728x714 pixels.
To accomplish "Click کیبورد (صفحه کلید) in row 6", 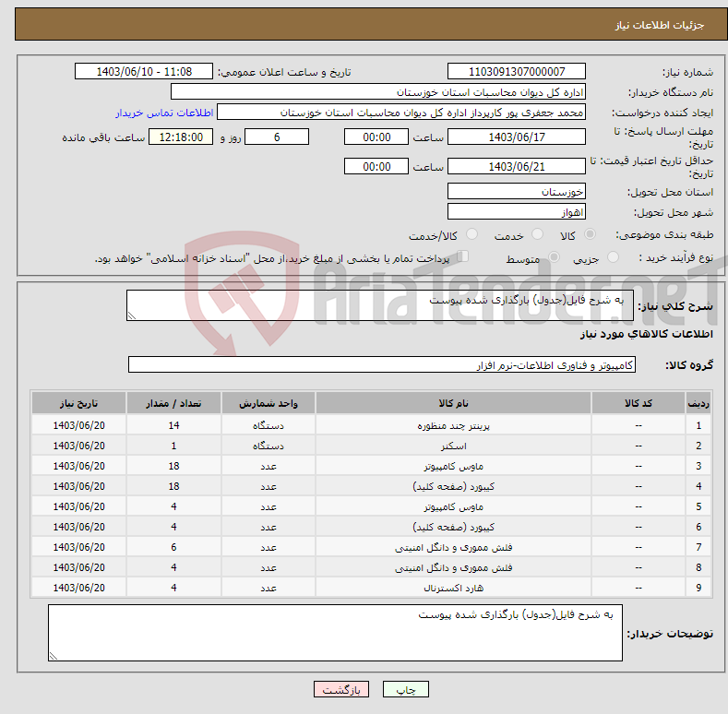I will point(453,528).
